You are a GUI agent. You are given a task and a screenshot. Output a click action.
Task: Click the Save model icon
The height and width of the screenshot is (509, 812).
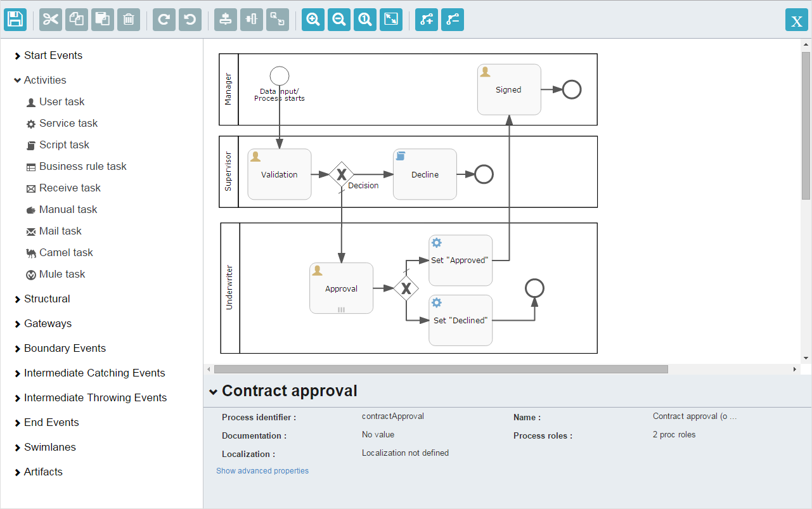pos(15,20)
